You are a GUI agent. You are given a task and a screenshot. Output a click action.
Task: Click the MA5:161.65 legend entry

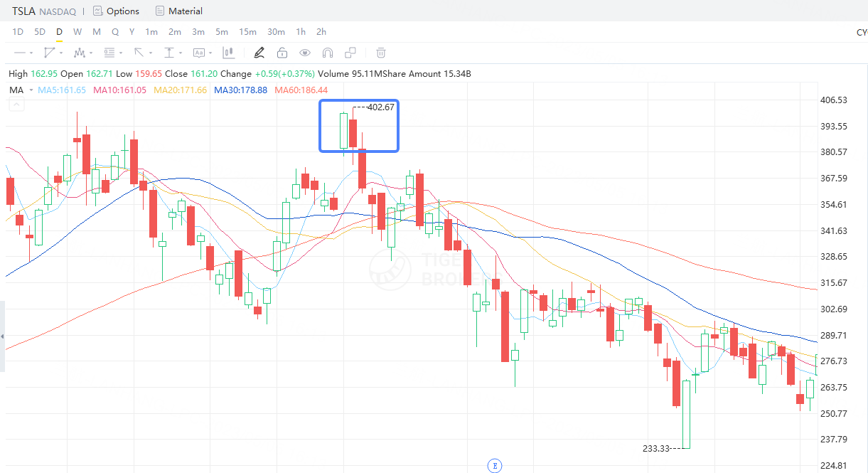62,90
